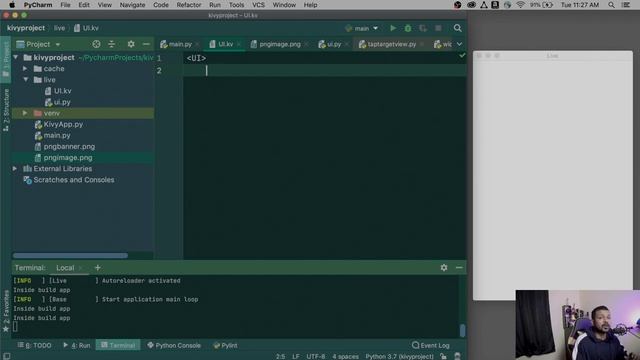Open the Python Console
This screenshot has width=640, height=360.
[x=174, y=345]
